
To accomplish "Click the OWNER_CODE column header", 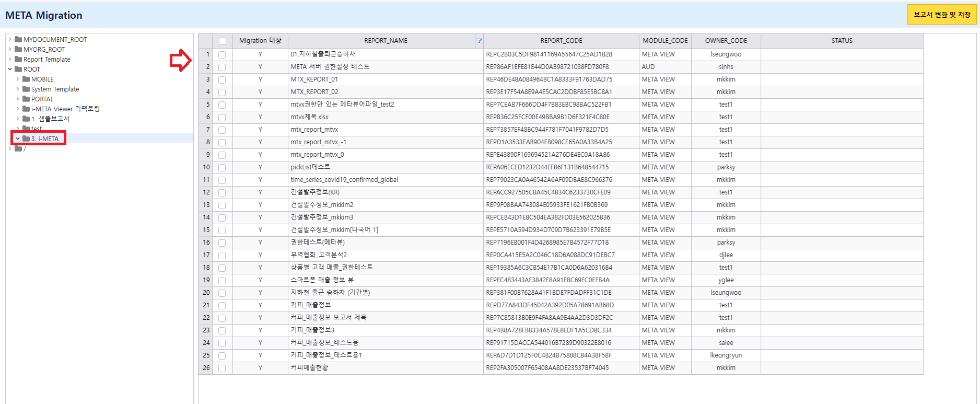I will 726,41.
